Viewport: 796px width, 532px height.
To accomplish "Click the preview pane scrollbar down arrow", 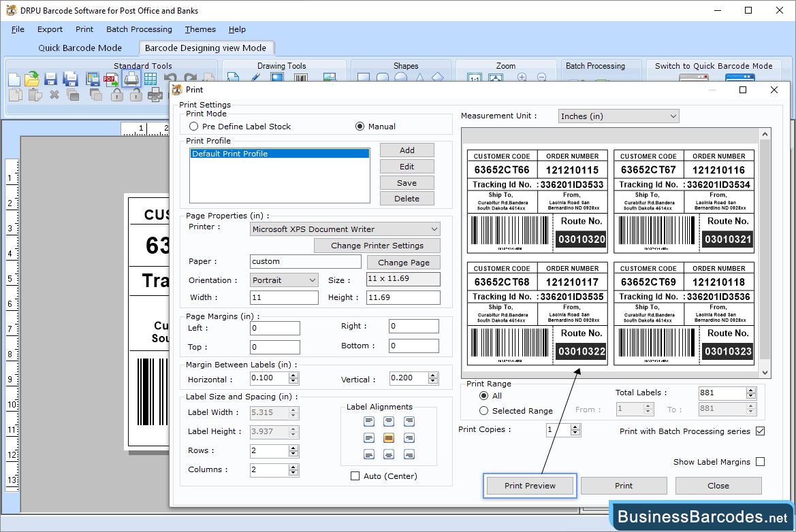I will pyautogui.click(x=765, y=373).
